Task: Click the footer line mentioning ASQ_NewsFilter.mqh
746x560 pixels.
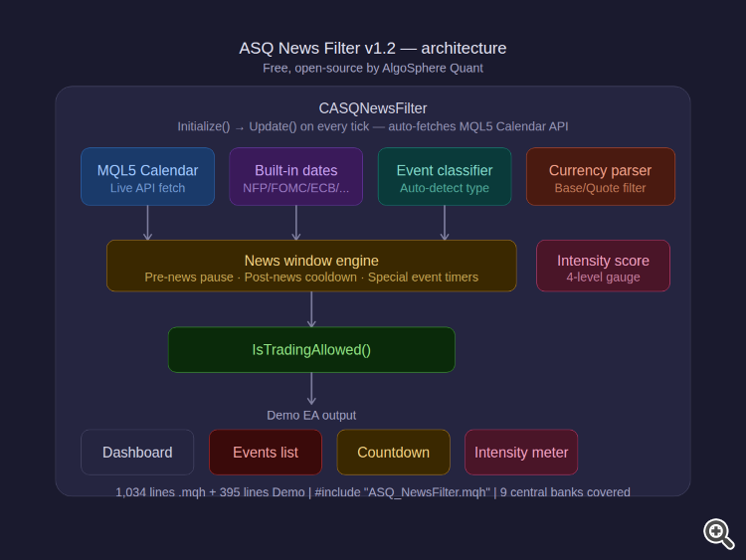Action: point(373,492)
